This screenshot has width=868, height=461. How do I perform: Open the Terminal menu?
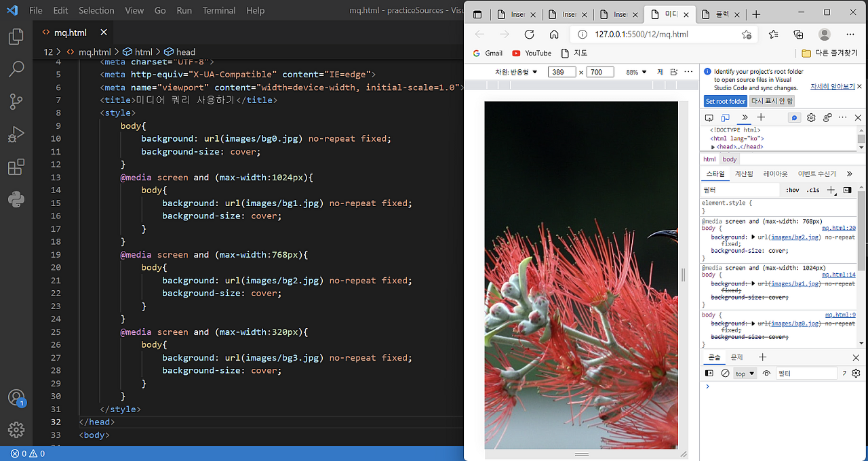click(x=219, y=10)
